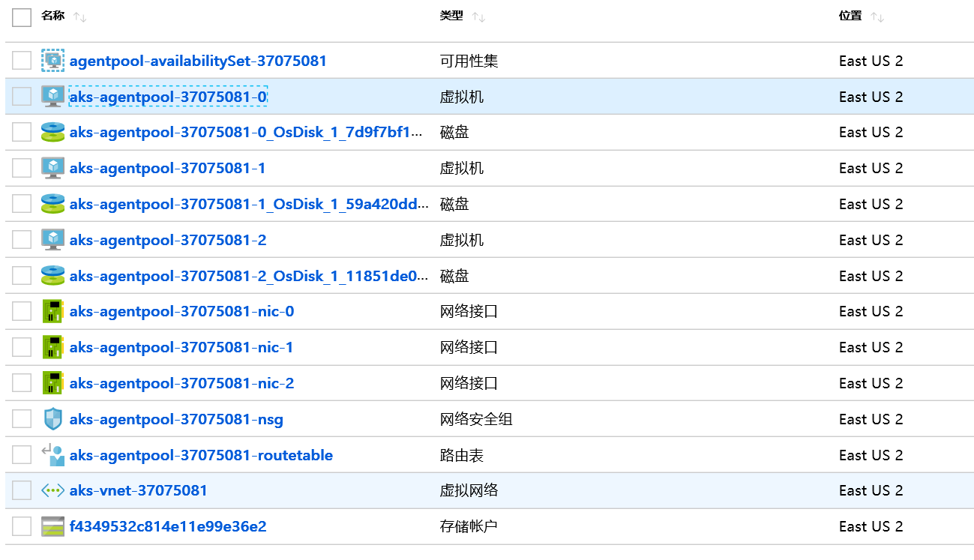The height and width of the screenshot is (560, 974).
Task: Open the f4349532c814e11e99e36e2 storage account link
Action: click(168, 527)
